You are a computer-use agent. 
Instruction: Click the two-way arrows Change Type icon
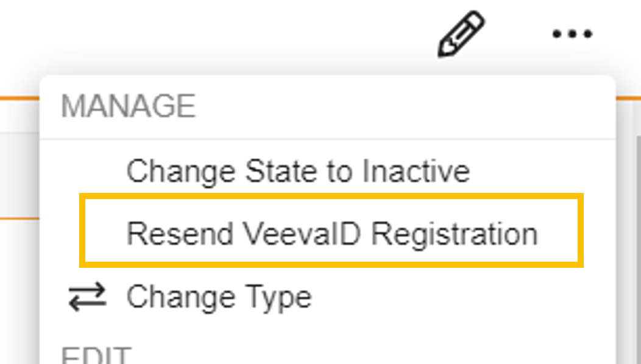point(87,298)
